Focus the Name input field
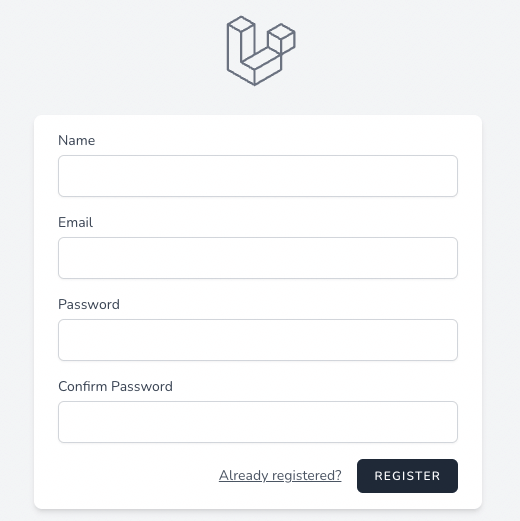This screenshot has height=521, width=520. 258,176
